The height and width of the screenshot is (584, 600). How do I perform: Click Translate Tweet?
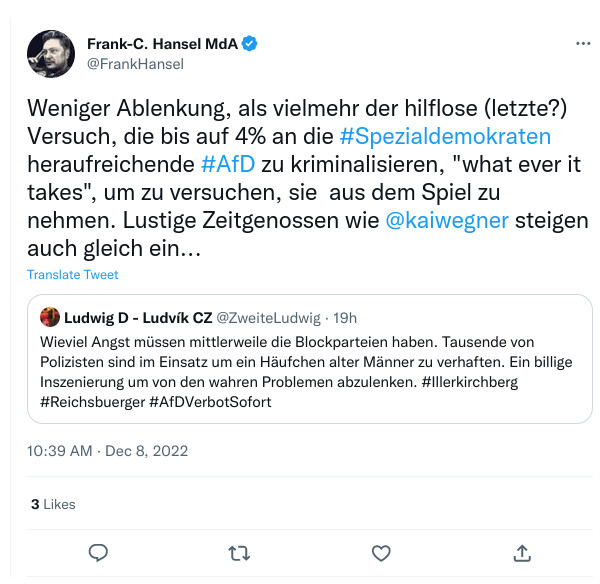click(72, 275)
